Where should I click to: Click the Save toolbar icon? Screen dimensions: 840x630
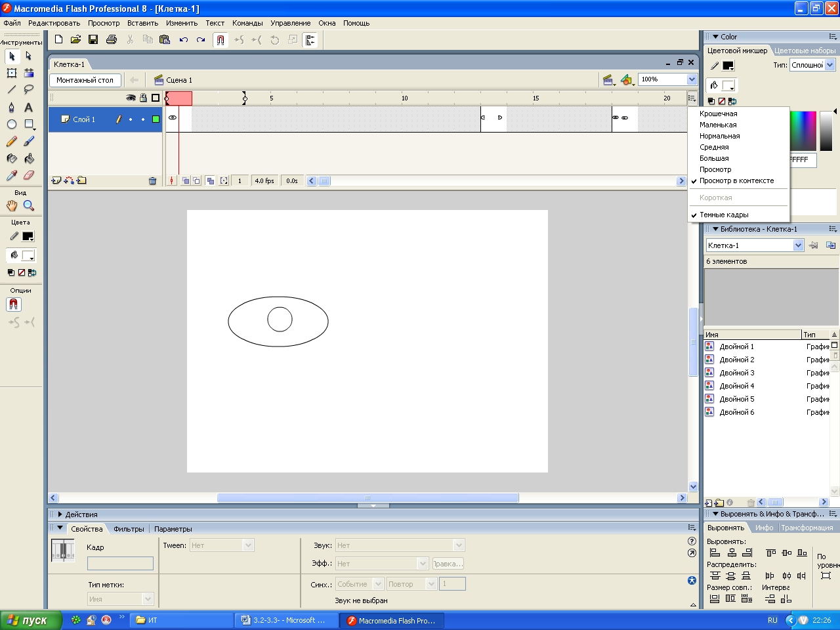(93, 39)
